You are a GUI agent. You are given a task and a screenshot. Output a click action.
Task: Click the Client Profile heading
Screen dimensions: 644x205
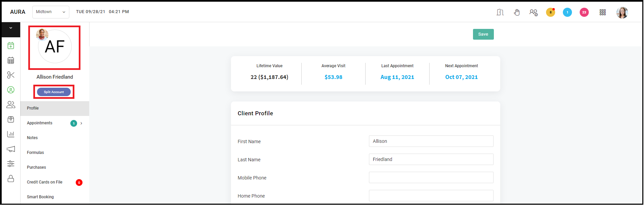click(255, 113)
